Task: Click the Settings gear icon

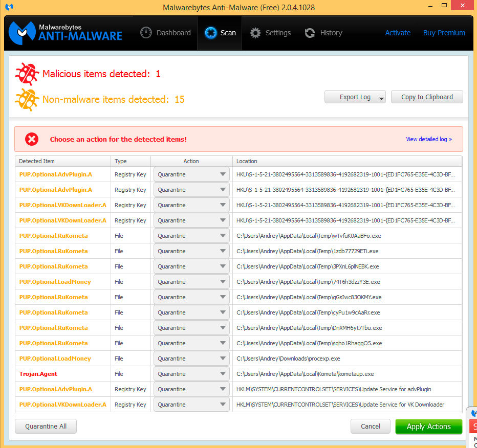Action: 255,33
